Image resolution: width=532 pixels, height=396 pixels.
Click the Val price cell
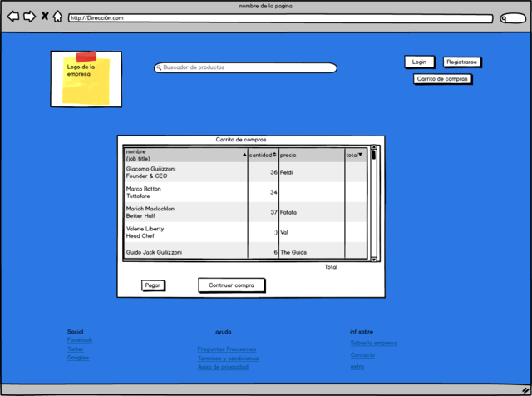click(312, 232)
